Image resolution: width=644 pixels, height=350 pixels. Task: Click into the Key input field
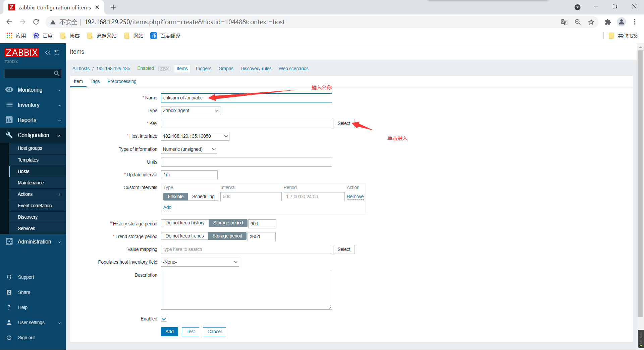coord(246,123)
